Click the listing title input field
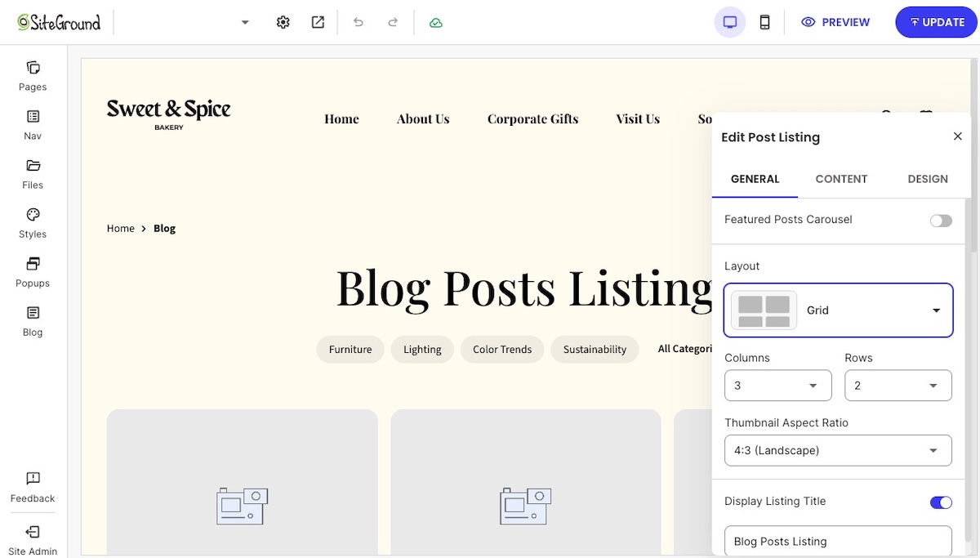980x558 pixels. point(838,541)
